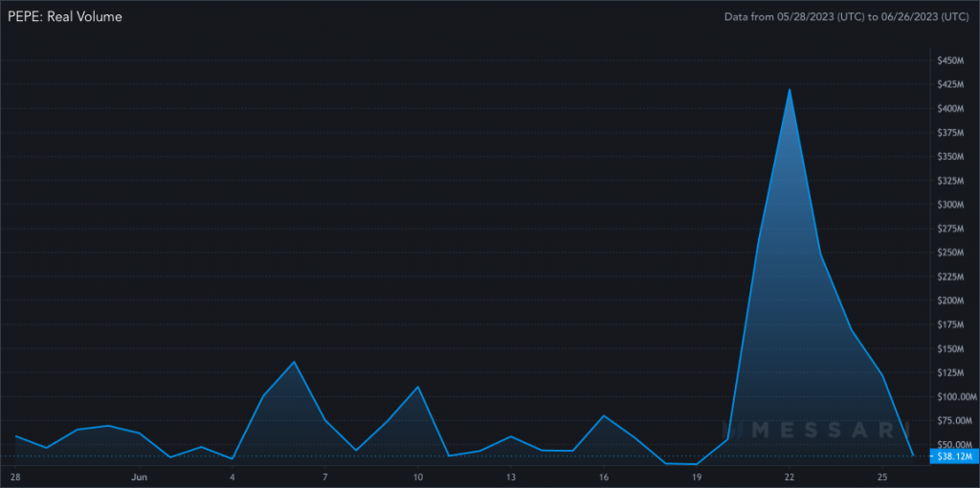Click the $350M y-axis label

click(950, 157)
